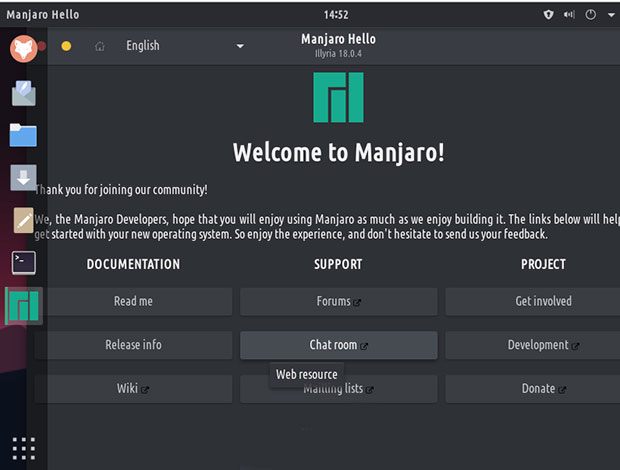Open the volume indicator in top bar

tap(569, 15)
